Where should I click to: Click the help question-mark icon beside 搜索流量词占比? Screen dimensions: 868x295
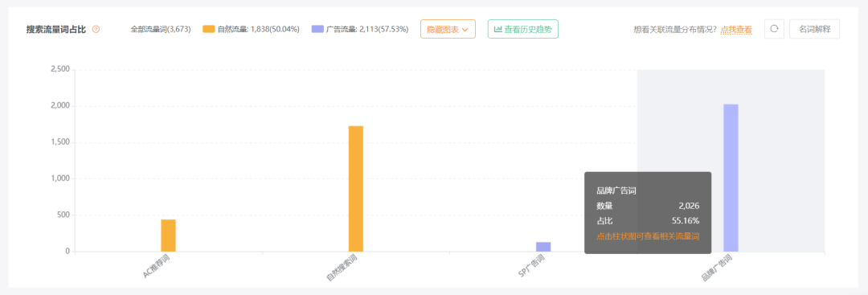coord(96,29)
